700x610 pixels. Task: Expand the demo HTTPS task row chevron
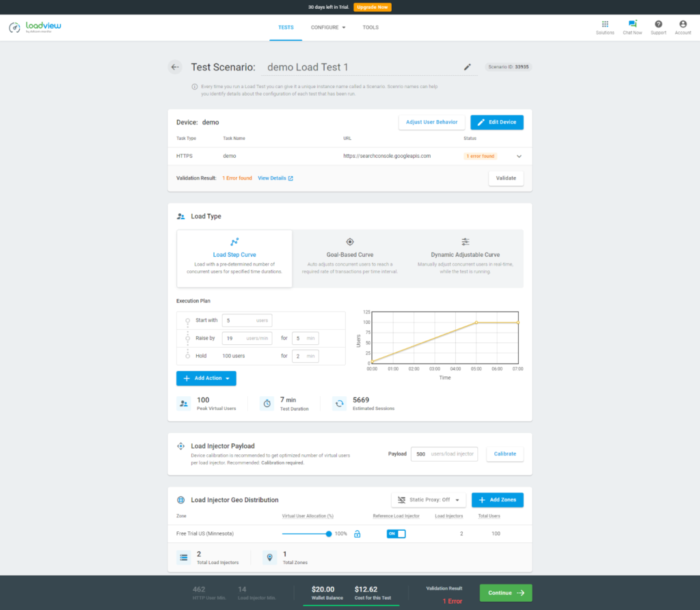(520, 156)
